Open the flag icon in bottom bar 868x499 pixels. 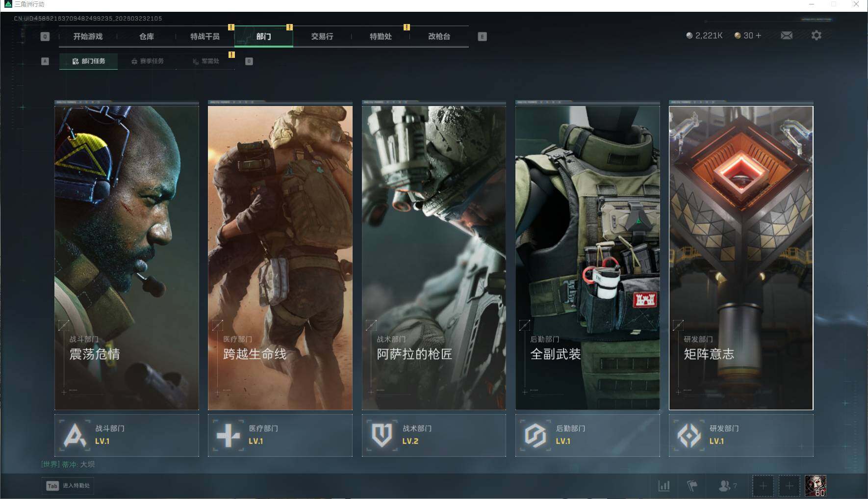(692, 486)
